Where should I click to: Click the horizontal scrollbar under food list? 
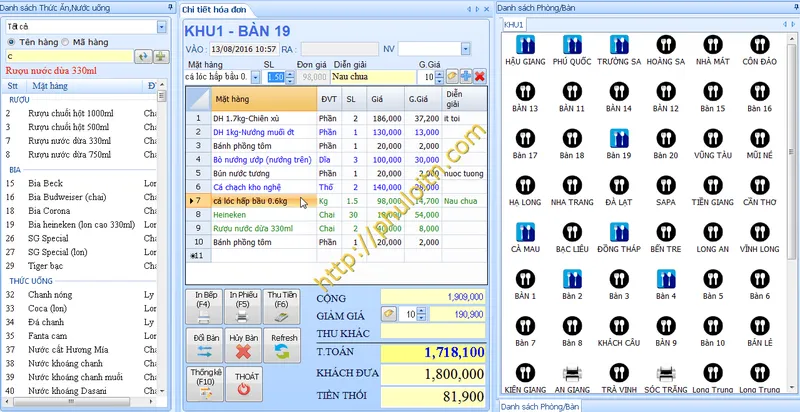pyautogui.click(x=77, y=401)
